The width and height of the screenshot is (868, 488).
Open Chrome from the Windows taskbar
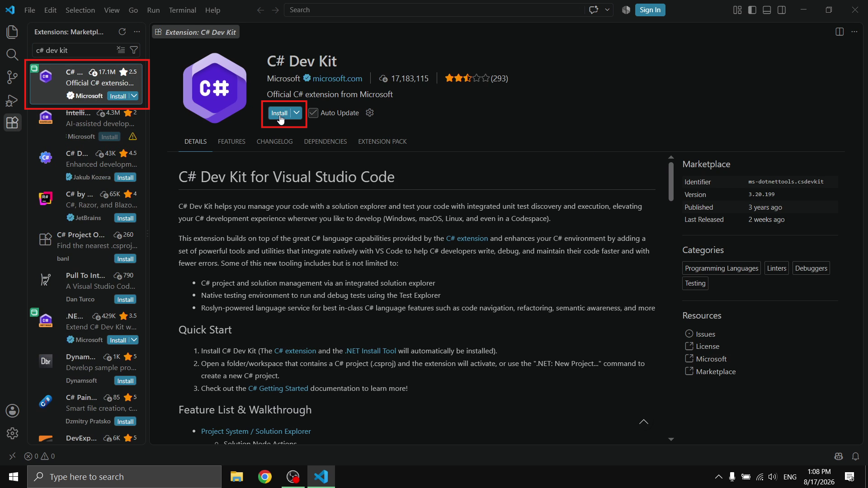click(x=265, y=477)
